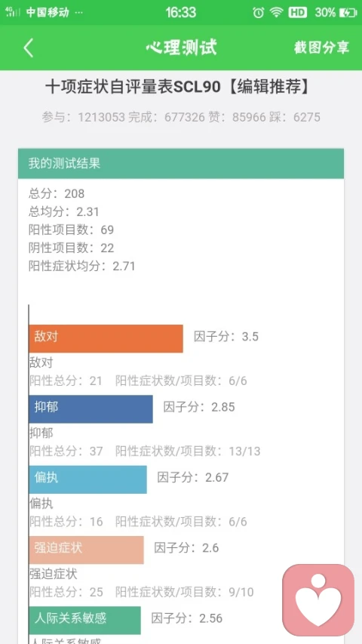Select the 我的测试结果 section header
Screen dimensions: 362x644
point(181,164)
